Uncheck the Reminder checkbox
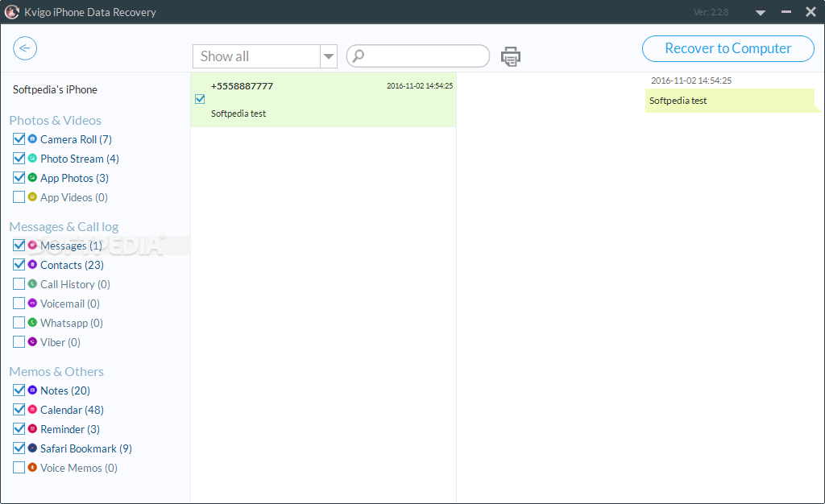The width and height of the screenshot is (825, 504). point(19,429)
